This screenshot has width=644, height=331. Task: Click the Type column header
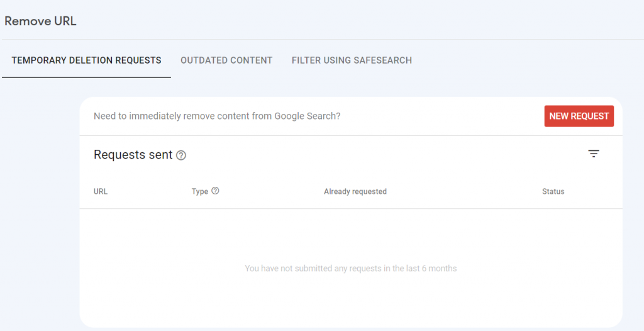[199, 191]
